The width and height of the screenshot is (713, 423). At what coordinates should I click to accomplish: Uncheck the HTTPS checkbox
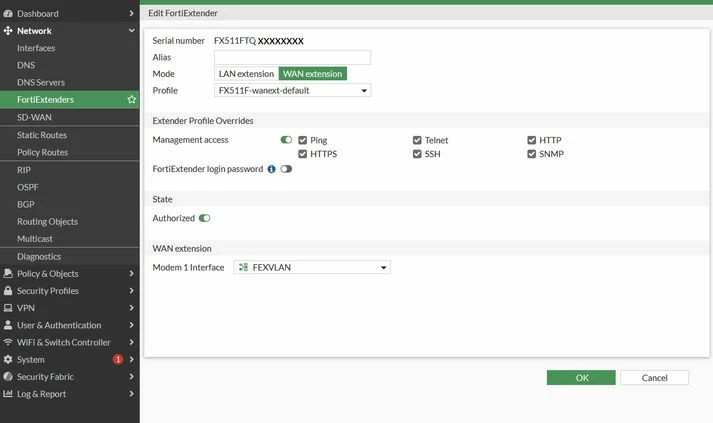click(x=302, y=154)
